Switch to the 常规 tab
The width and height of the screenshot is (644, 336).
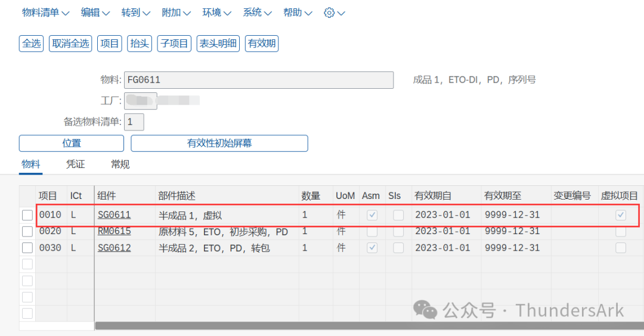[x=120, y=164]
